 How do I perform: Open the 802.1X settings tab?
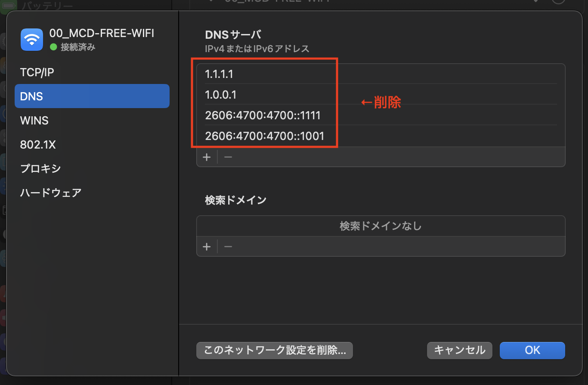click(x=38, y=145)
